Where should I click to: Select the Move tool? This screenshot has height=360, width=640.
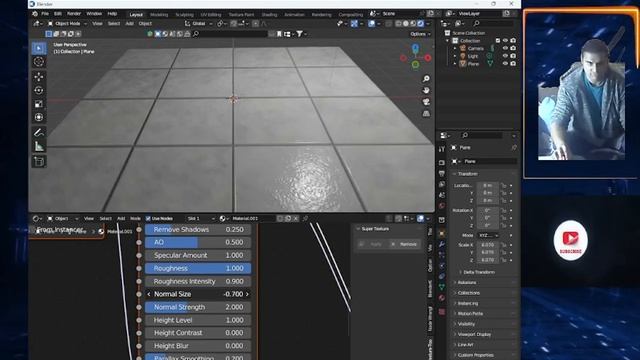pos(39,77)
